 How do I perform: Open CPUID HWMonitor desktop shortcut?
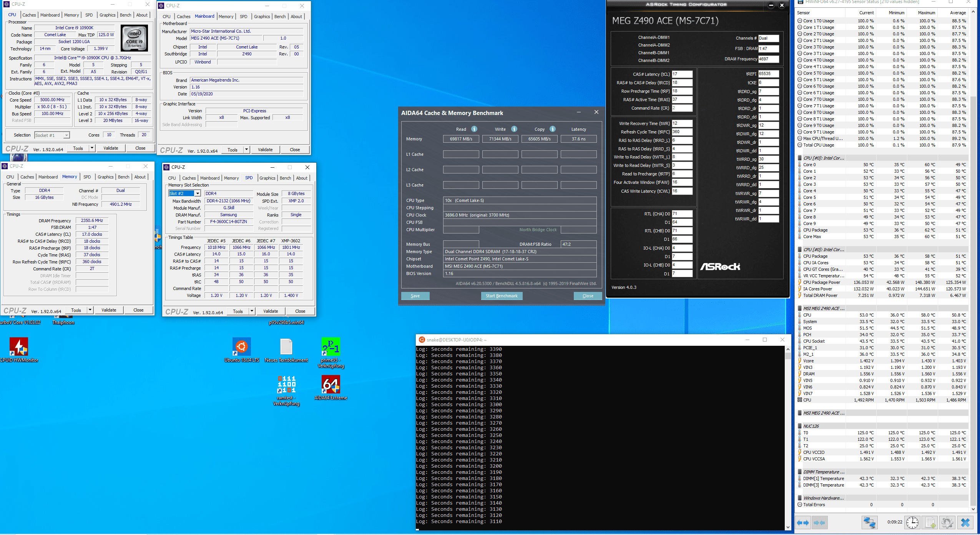click(x=19, y=350)
